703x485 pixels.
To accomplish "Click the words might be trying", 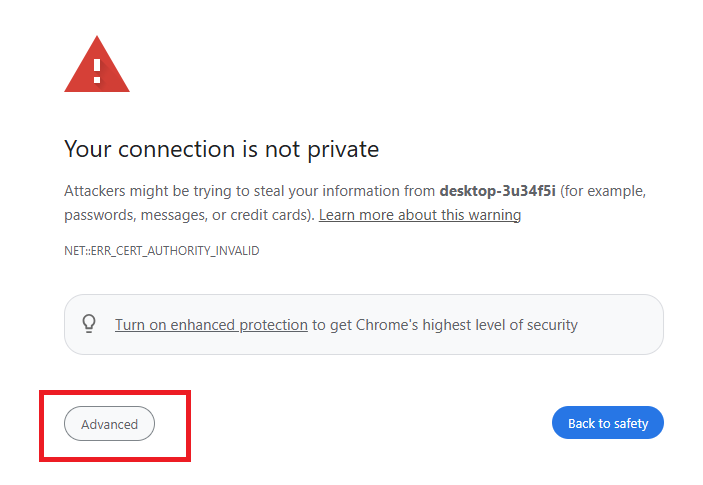I will point(181,191).
